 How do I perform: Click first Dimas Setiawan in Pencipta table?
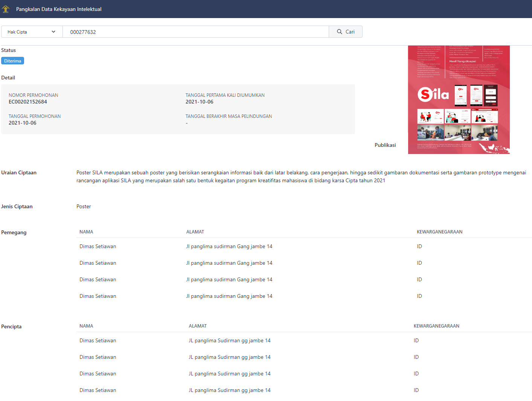98,340
